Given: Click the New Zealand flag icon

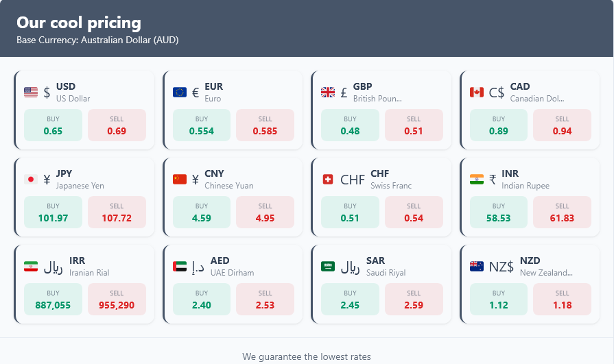Looking at the screenshot, I should [477, 267].
